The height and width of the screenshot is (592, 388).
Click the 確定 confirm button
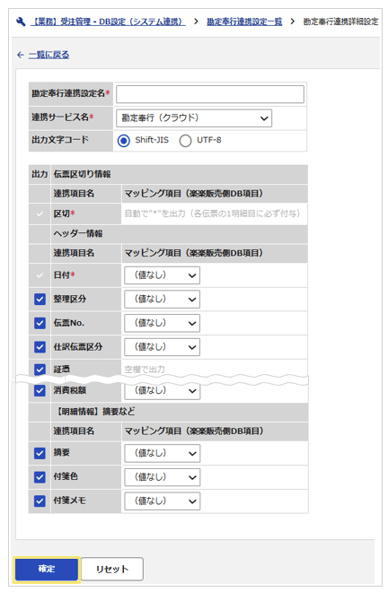47,569
